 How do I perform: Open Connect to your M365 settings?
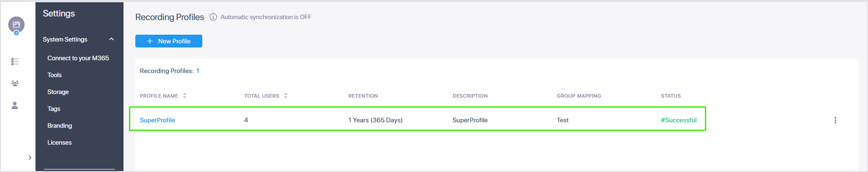click(x=78, y=58)
